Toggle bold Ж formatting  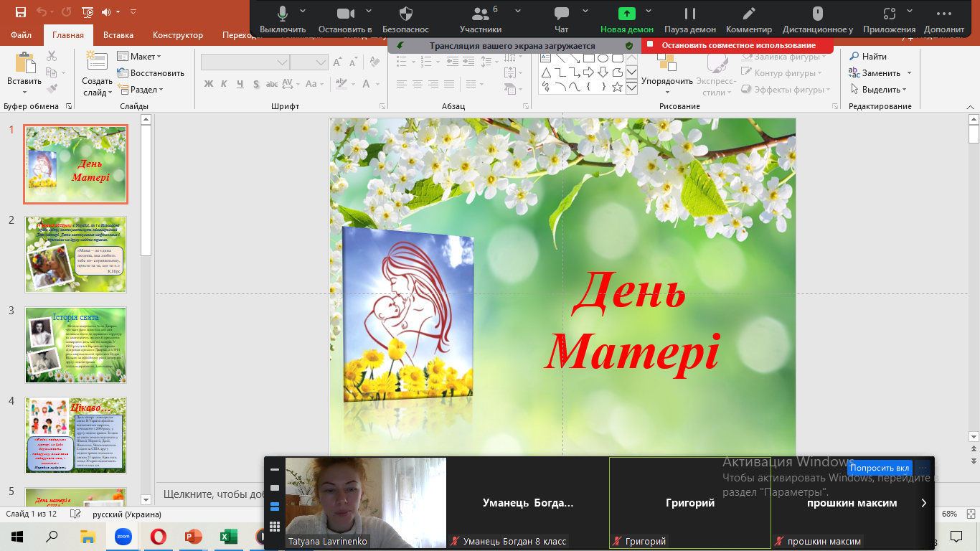click(209, 84)
